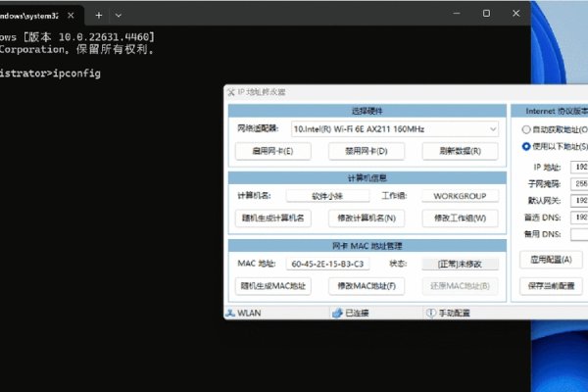Click the IP address input field
588x392 pixels.
click(x=579, y=167)
